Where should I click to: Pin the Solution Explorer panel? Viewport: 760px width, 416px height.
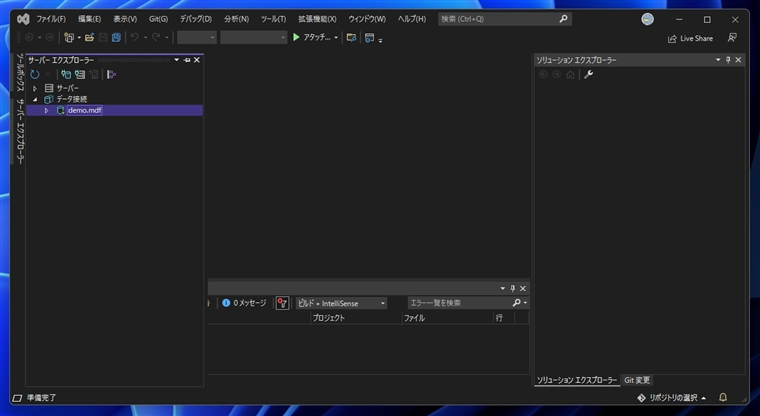click(728, 60)
